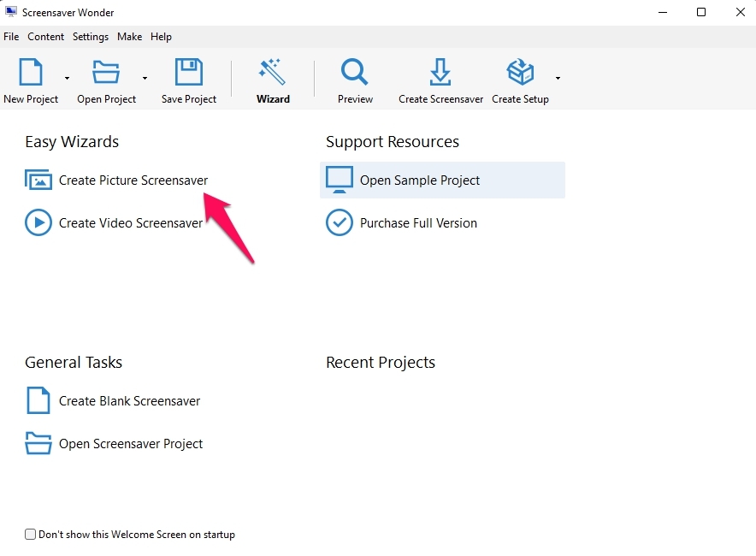The image size is (756, 556).
Task: Click the Create Setup box icon
Action: (520, 73)
